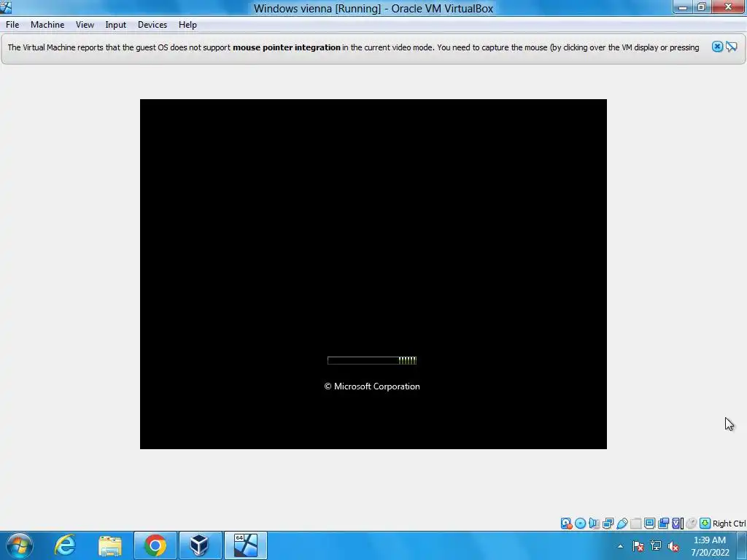
Task: Click the optical drive indicator
Action: 580,524
